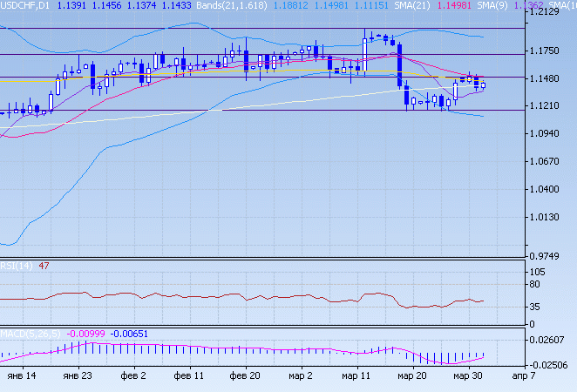Click the USDCHF,D1 symbol label
Image resolution: width=577 pixels, height=392 pixels.
[25, 5]
